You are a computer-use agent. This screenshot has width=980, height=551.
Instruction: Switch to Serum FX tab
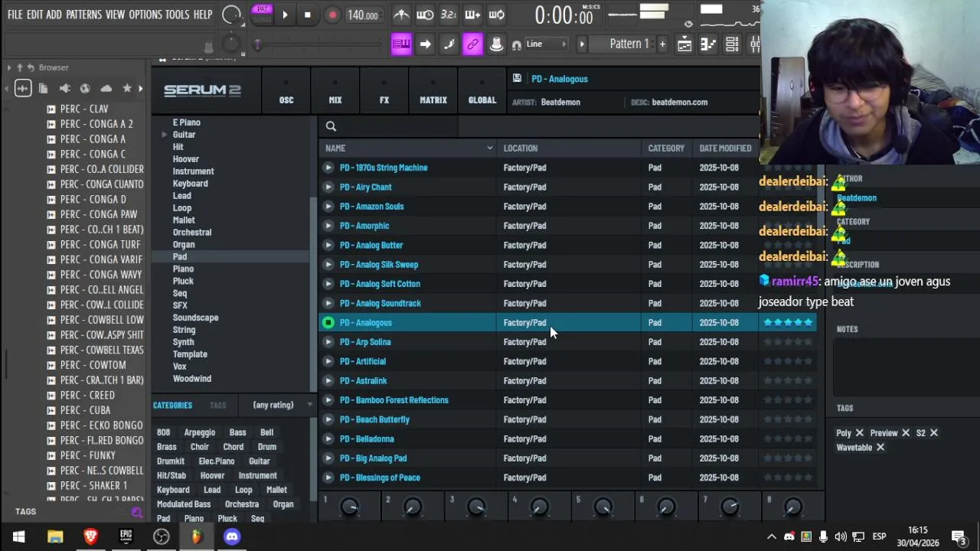384,91
